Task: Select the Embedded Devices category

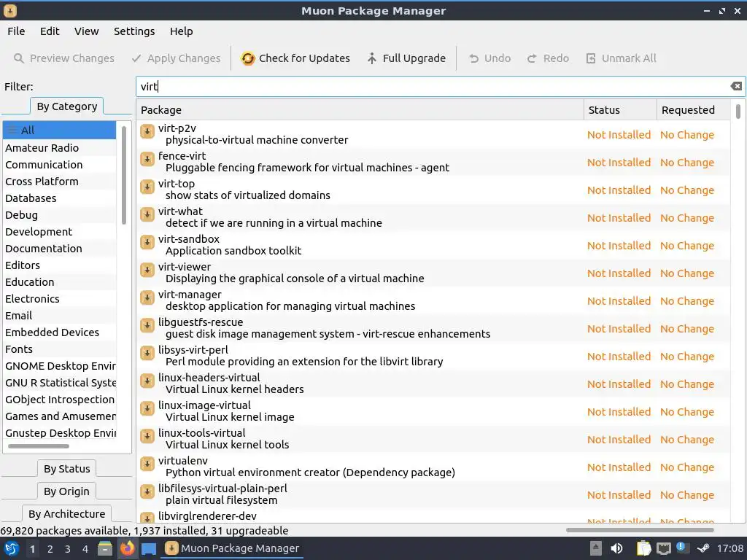Action: 59,332
